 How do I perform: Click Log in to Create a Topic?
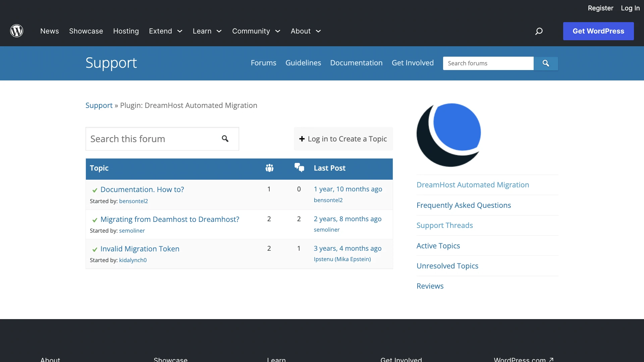click(x=343, y=139)
